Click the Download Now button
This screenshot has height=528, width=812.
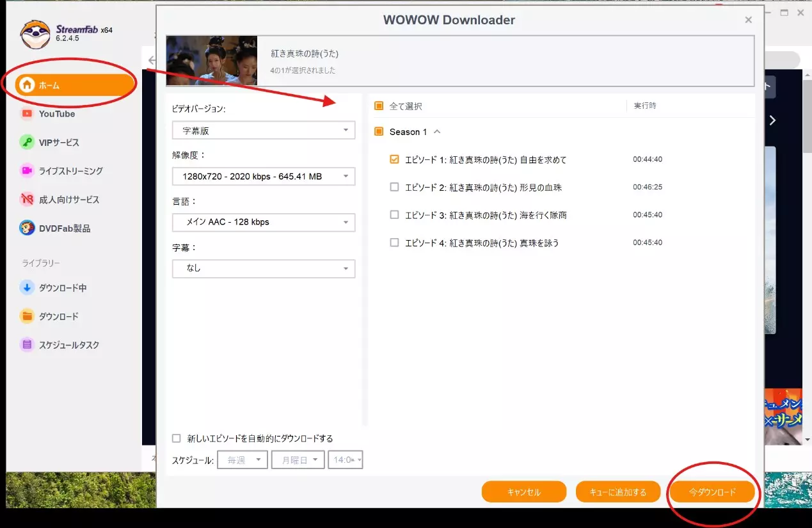click(712, 492)
